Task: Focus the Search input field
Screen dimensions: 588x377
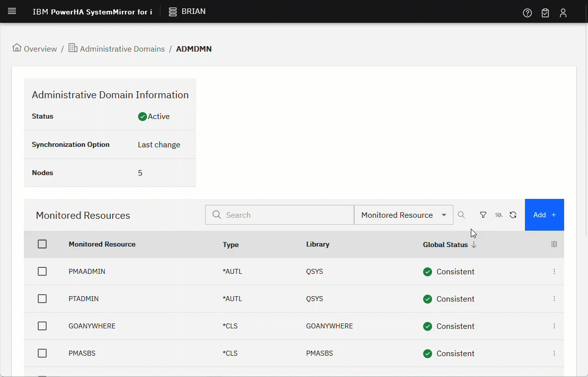Action: pos(280,215)
